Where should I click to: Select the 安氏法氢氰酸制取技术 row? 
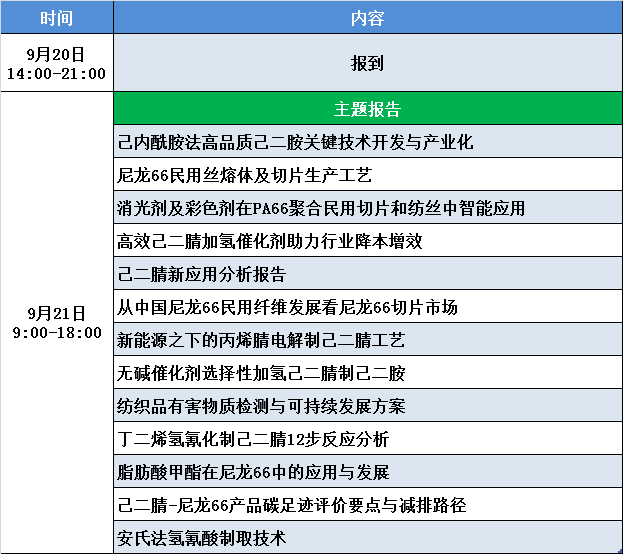coord(202,538)
